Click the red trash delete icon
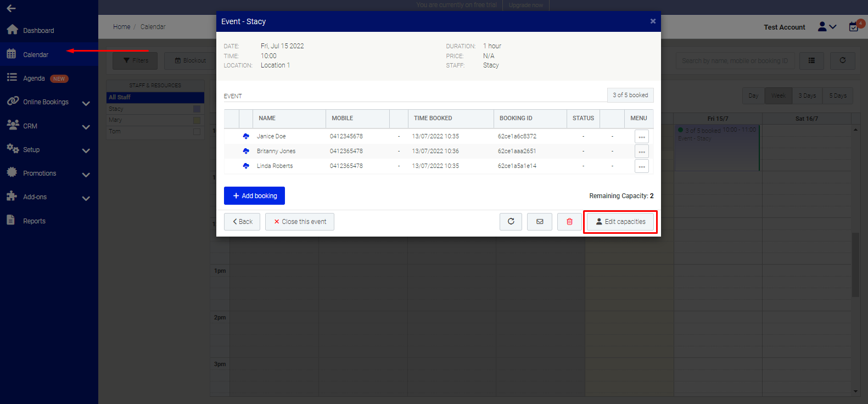Viewport: 868px width, 404px height. point(569,222)
